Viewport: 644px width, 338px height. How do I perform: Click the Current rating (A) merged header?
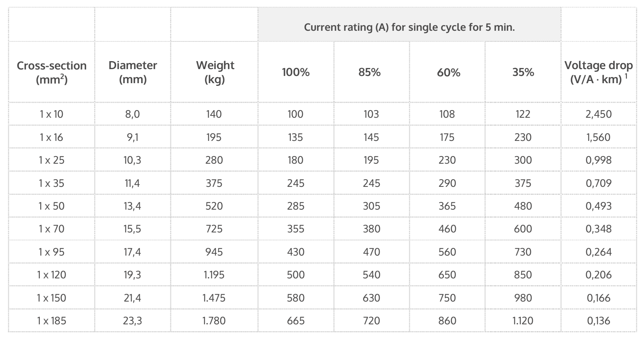409,28
